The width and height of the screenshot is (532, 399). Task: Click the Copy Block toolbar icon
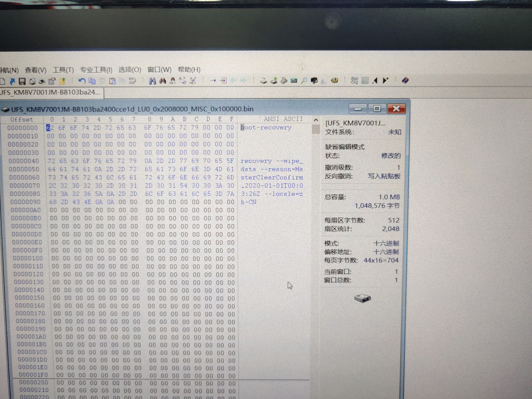coord(92,81)
